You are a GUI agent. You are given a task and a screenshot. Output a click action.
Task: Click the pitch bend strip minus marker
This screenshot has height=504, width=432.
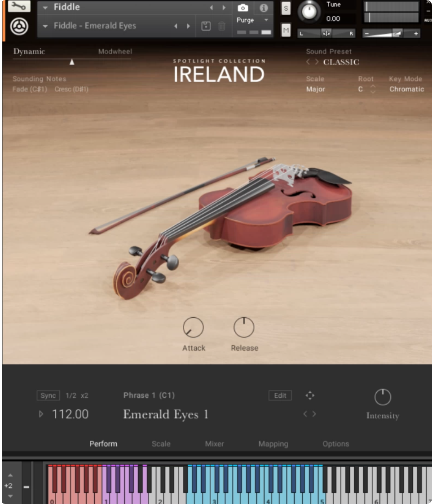26,487
